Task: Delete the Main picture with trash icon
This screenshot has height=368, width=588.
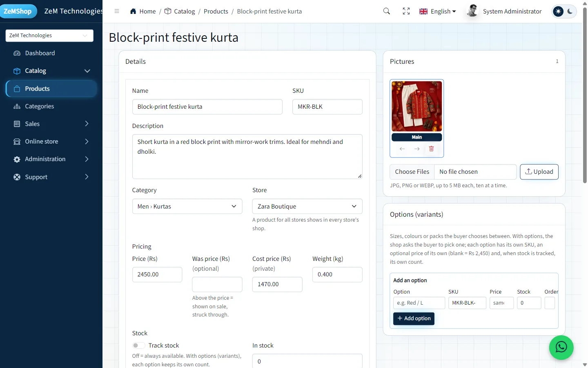Action: click(431, 149)
